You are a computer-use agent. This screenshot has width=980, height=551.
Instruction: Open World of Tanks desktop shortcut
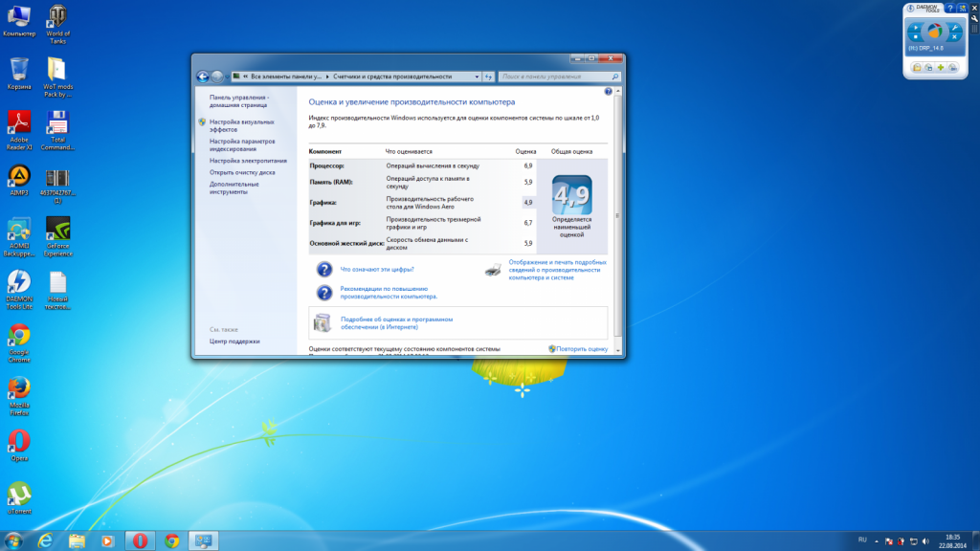tap(57, 19)
